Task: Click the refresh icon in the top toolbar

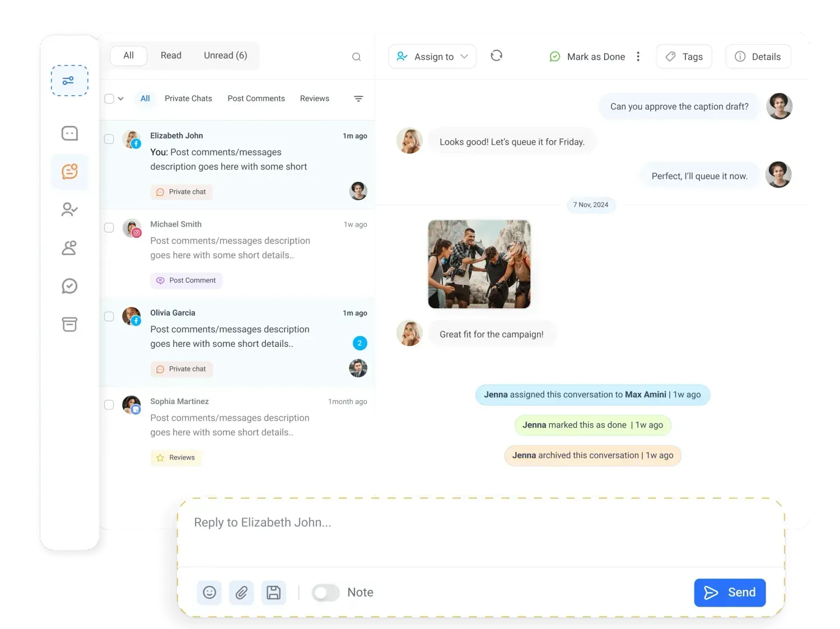Action: (x=496, y=56)
